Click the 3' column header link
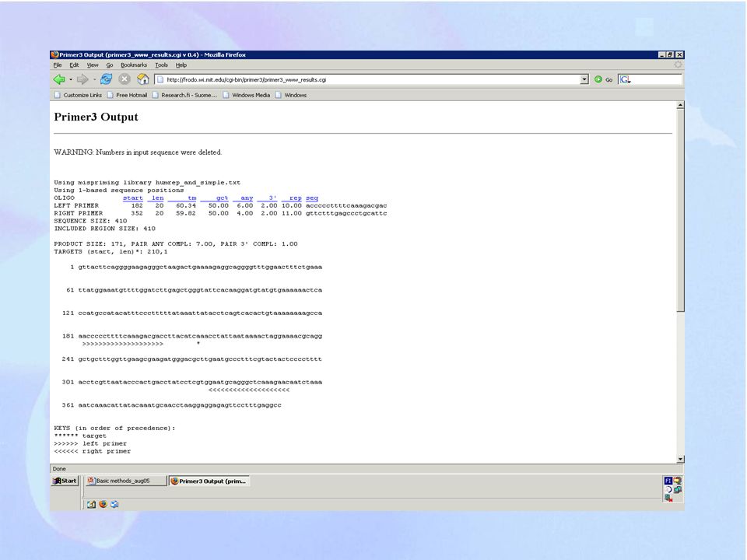The image size is (747, 560). (x=267, y=198)
